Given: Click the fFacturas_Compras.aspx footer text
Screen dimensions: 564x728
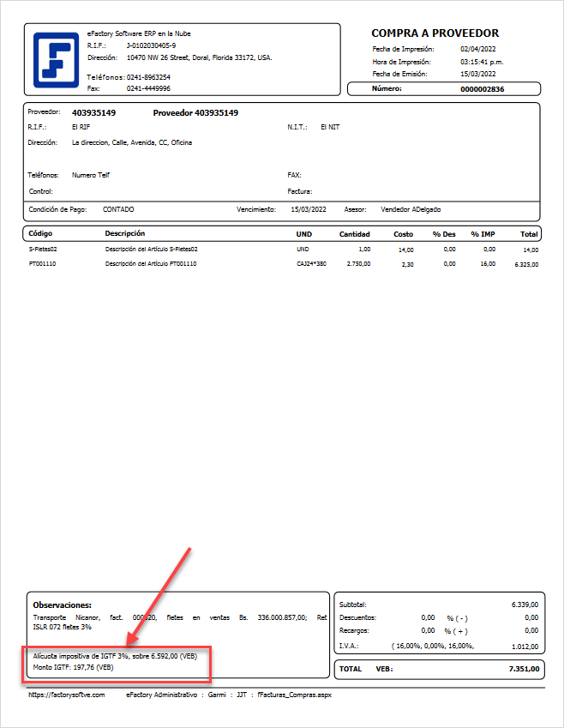Looking at the screenshot, I should coord(294,695).
